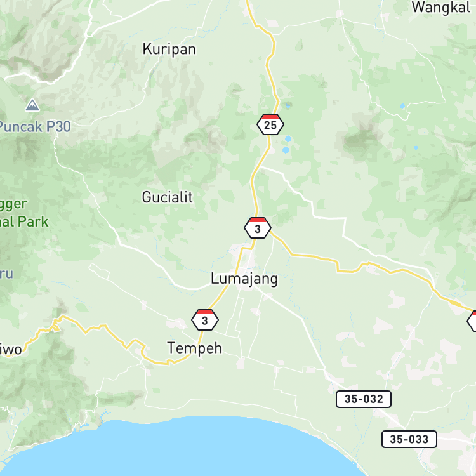
Task: Click the partial label ending in 'iwo'
Action: (11, 349)
